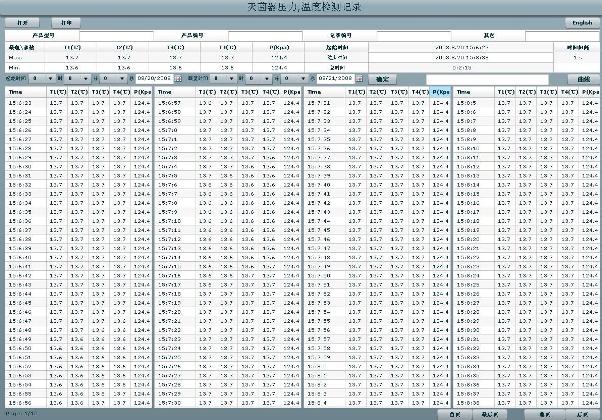Expand the end time minute dropdown

269,78
